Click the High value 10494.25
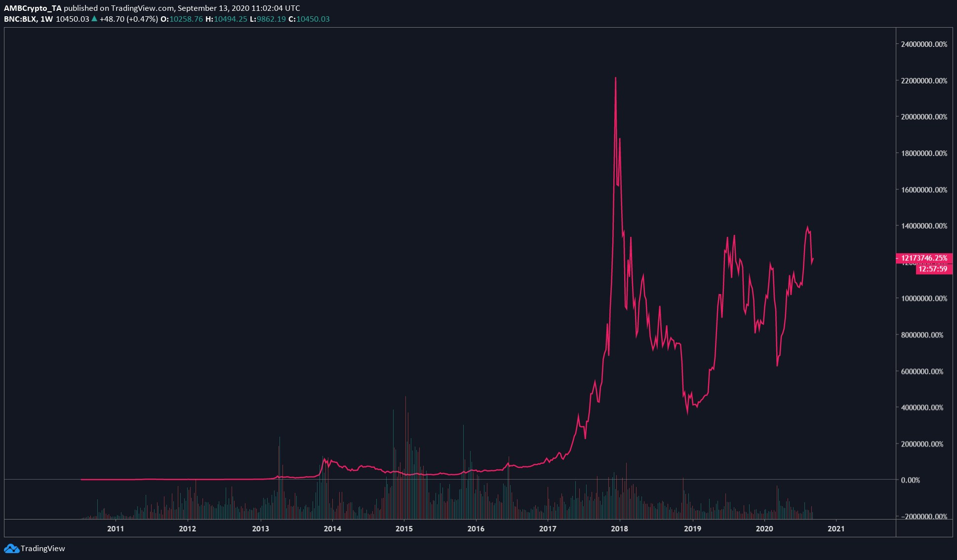 pos(230,19)
